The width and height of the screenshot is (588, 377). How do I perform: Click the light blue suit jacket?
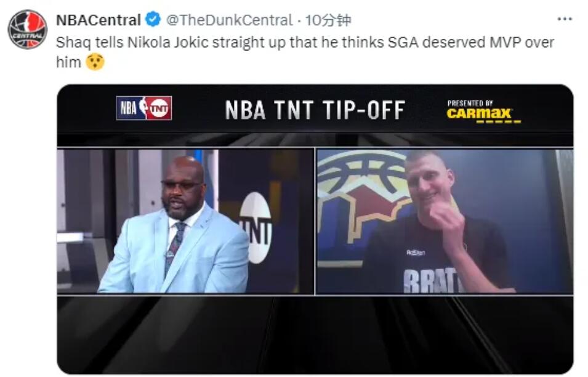(x=174, y=252)
